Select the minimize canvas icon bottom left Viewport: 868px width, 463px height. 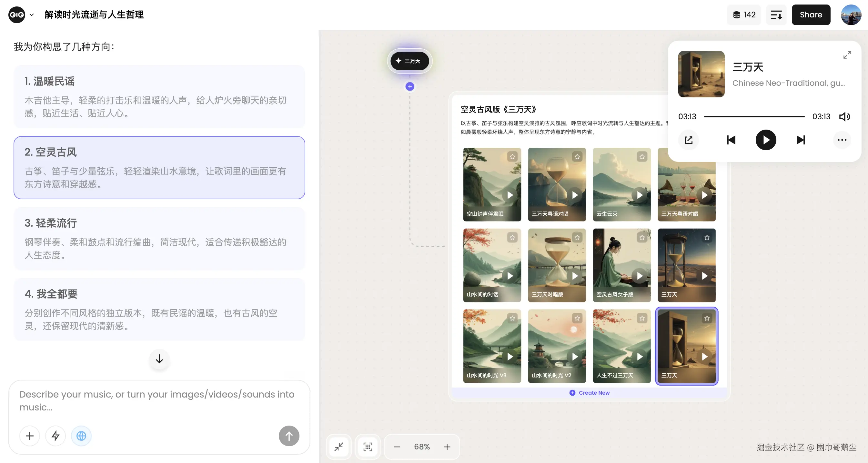point(338,447)
